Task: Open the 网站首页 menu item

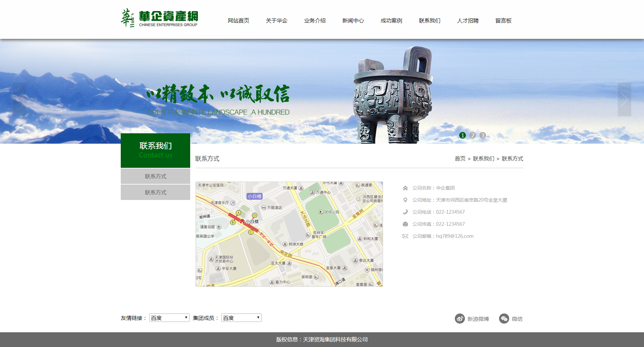Action: [238, 21]
